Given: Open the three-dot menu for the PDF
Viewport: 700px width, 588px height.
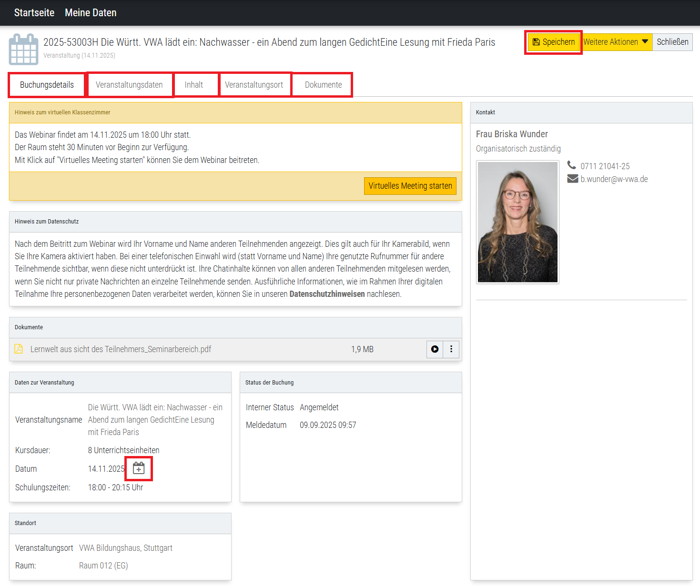Looking at the screenshot, I should (x=451, y=349).
